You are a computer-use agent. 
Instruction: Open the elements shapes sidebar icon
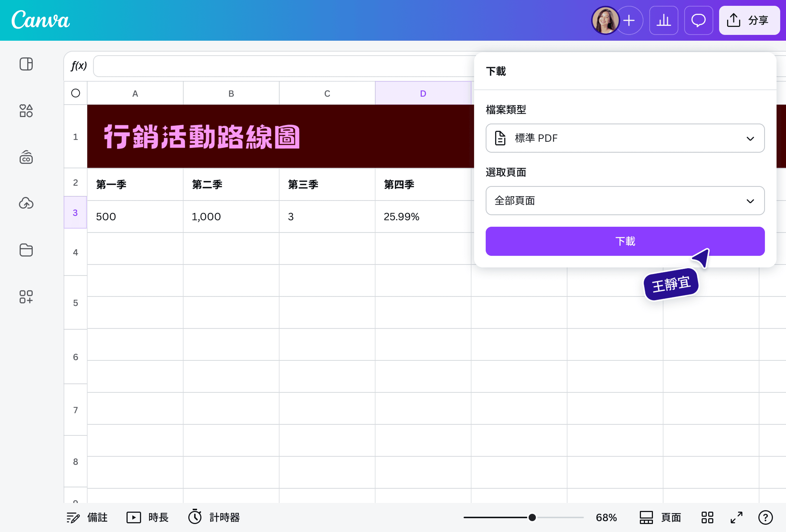pyautogui.click(x=26, y=111)
